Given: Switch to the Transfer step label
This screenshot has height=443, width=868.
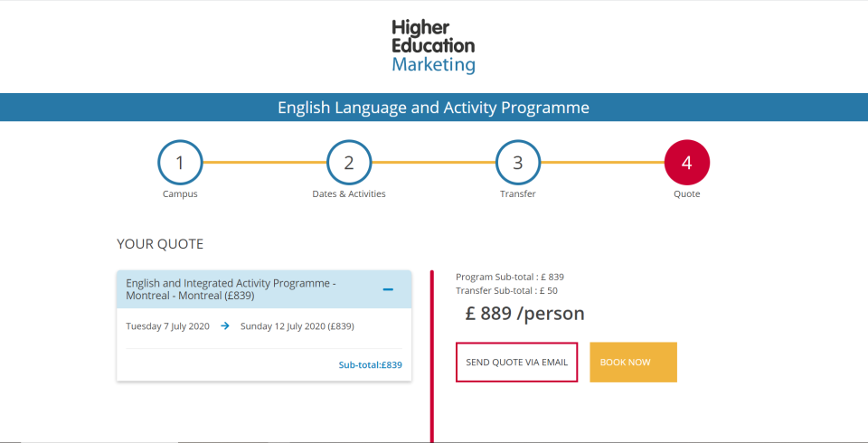Looking at the screenshot, I should click(518, 193).
